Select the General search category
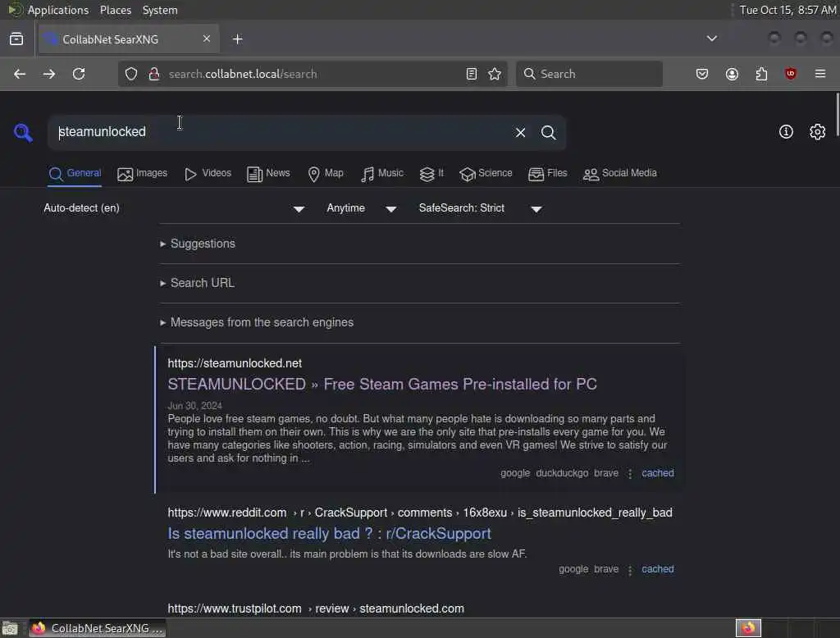Image resolution: width=840 pixels, height=638 pixels. (x=75, y=174)
